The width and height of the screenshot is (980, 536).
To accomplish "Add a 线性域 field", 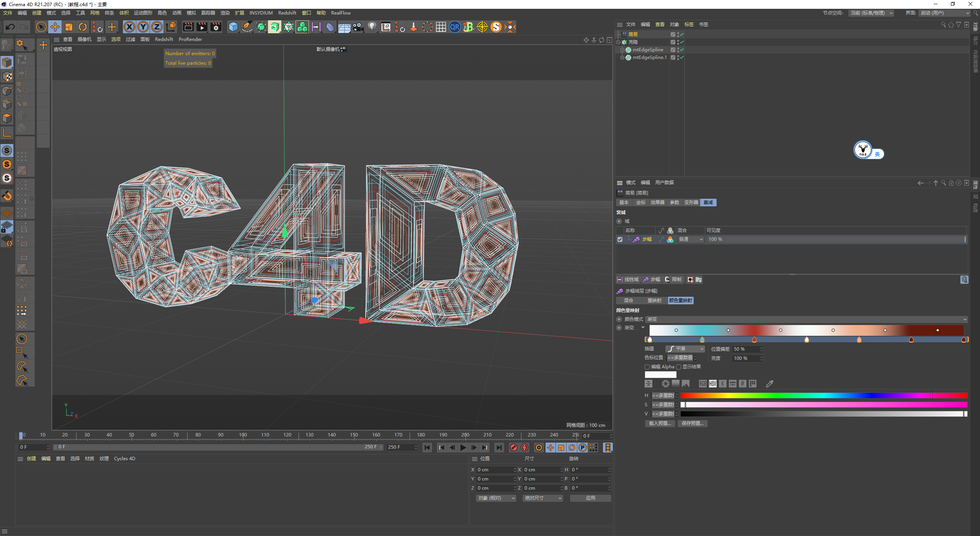I will click(628, 279).
